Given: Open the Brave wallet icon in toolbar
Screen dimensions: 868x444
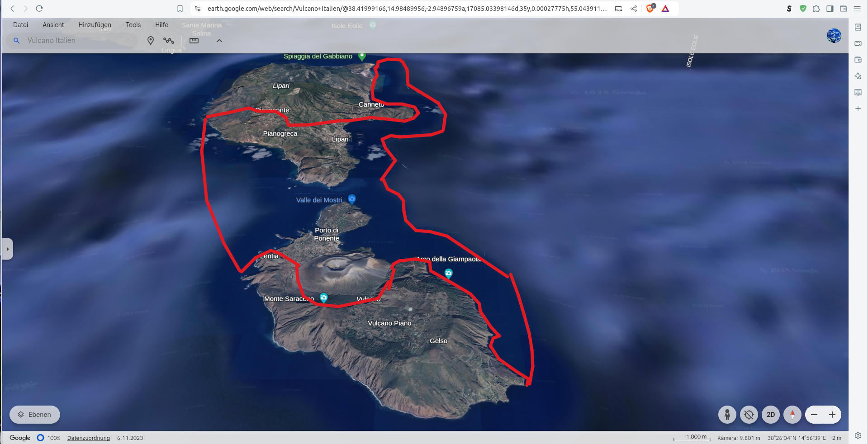Looking at the screenshot, I should pyautogui.click(x=844, y=9).
